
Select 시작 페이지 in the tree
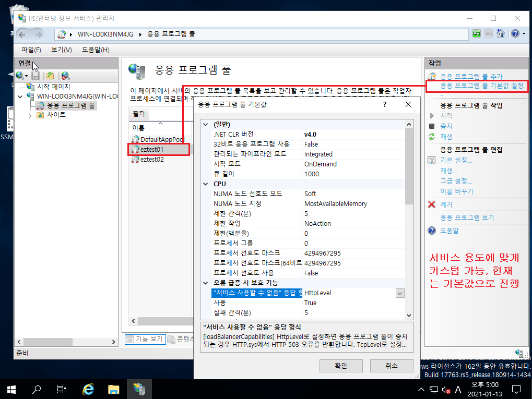click(x=53, y=87)
